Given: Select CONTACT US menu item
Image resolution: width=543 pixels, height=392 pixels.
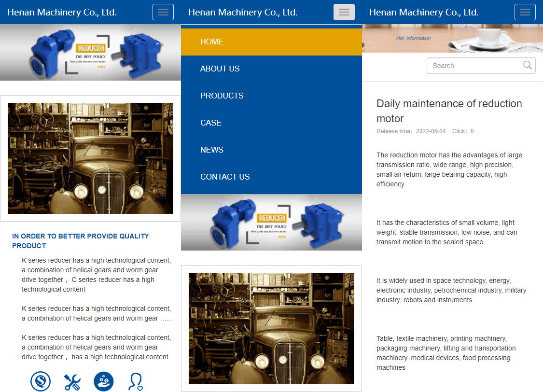Looking at the screenshot, I should pos(271,177).
